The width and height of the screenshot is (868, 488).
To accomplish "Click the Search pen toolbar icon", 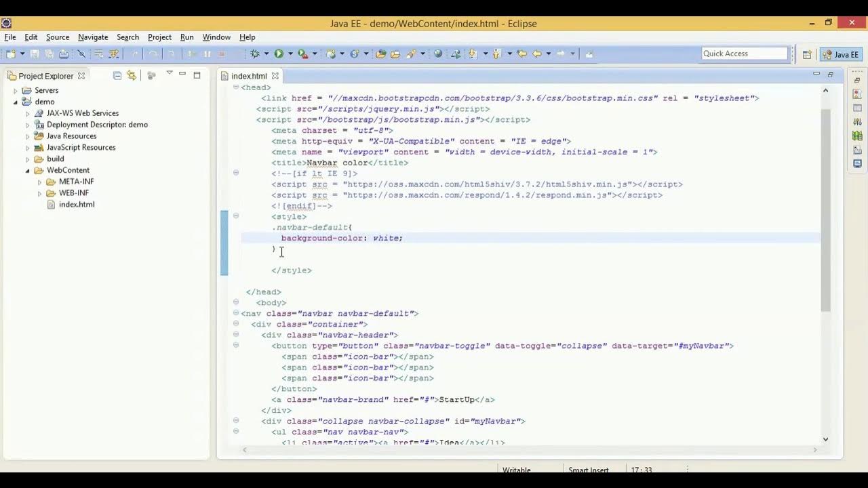I will [410, 54].
